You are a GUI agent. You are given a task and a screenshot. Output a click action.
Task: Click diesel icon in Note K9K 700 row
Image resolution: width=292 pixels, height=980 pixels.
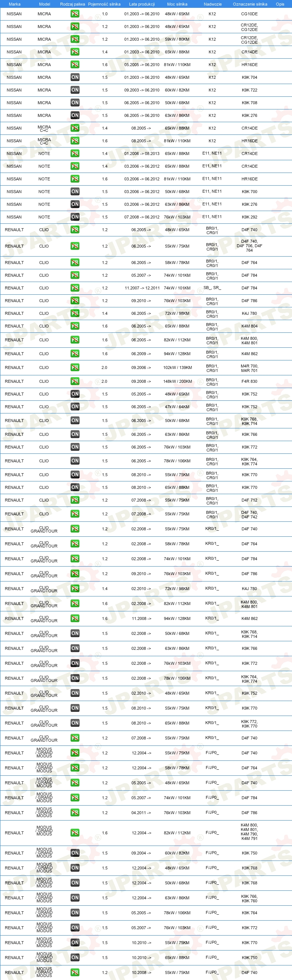click(75, 192)
